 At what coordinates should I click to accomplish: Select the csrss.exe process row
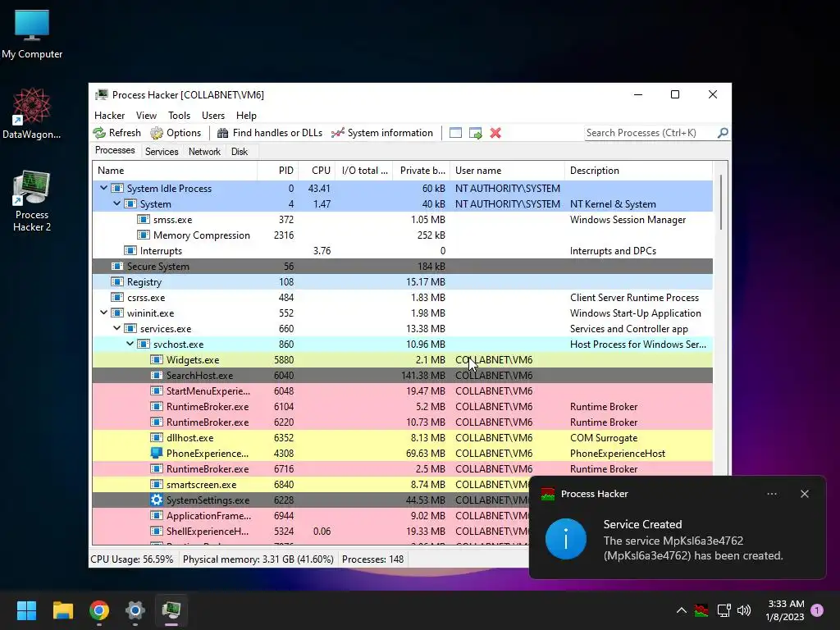tap(402, 297)
